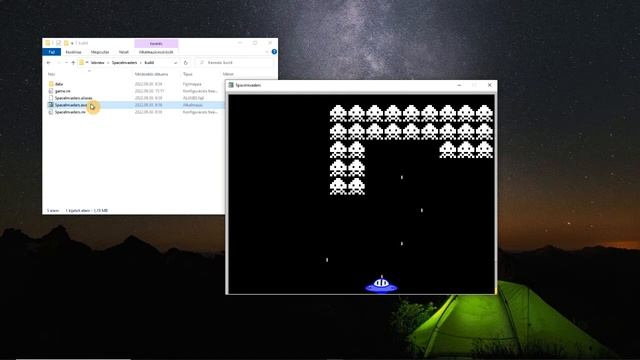This screenshot has width=640, height=360.
Task: Click the Explorer title bar folder icon
Action: [48, 43]
